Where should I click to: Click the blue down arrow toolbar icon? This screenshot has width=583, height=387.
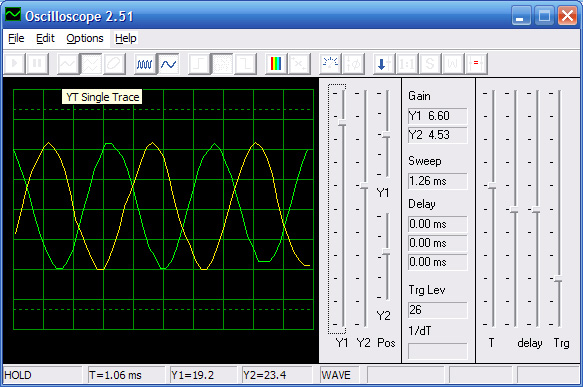point(383,64)
